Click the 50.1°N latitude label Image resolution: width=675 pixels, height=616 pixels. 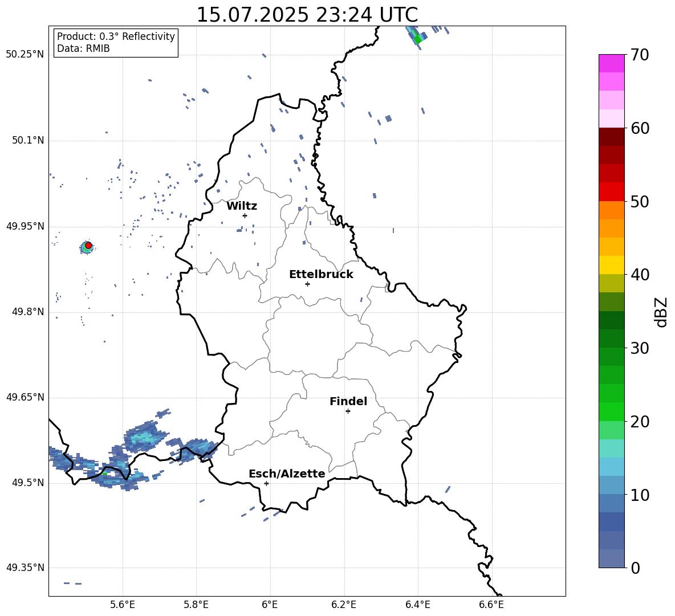[x=27, y=140]
